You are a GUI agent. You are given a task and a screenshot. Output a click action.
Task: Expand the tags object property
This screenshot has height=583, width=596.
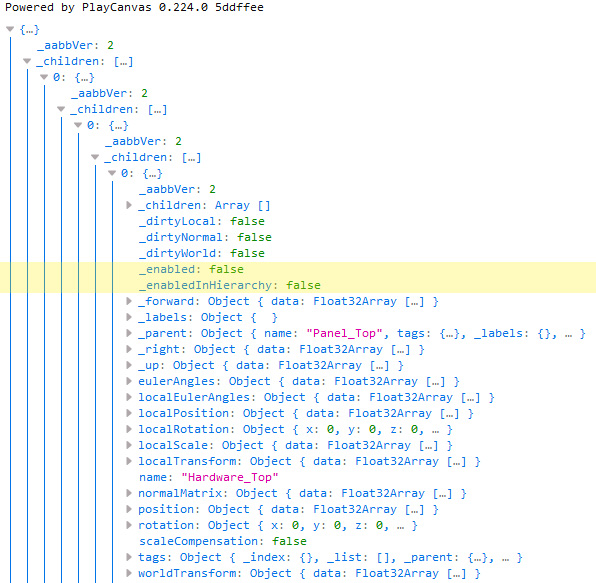tap(129, 557)
